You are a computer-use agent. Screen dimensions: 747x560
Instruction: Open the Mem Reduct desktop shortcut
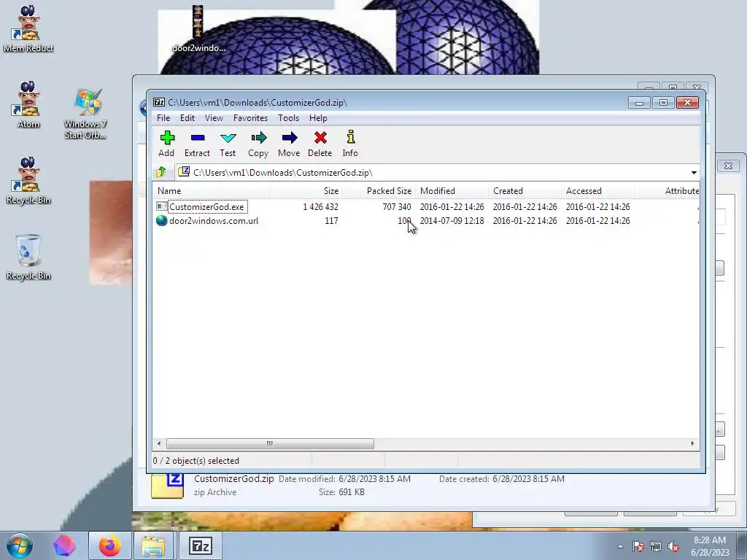click(28, 28)
